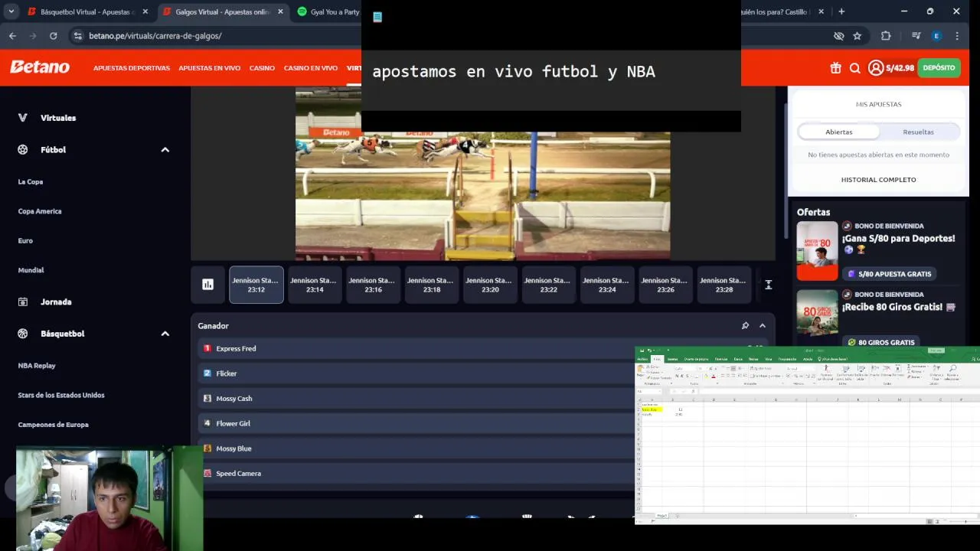
Task: Open Euro virtual league
Action: pyautogui.click(x=25, y=240)
